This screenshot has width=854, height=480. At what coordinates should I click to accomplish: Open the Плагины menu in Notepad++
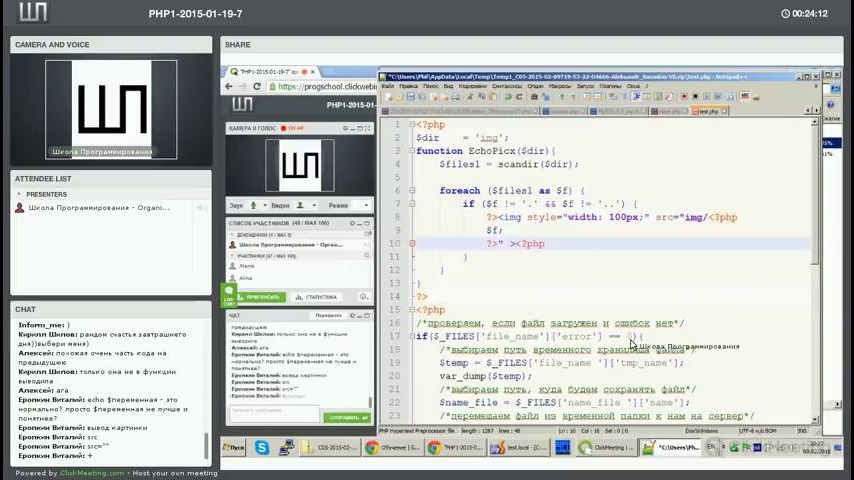[610, 86]
